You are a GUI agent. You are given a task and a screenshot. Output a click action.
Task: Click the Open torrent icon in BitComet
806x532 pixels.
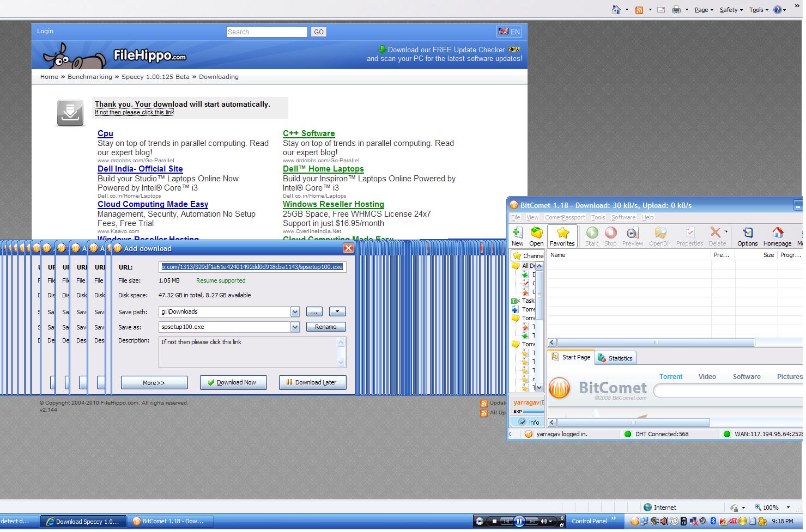536,236
